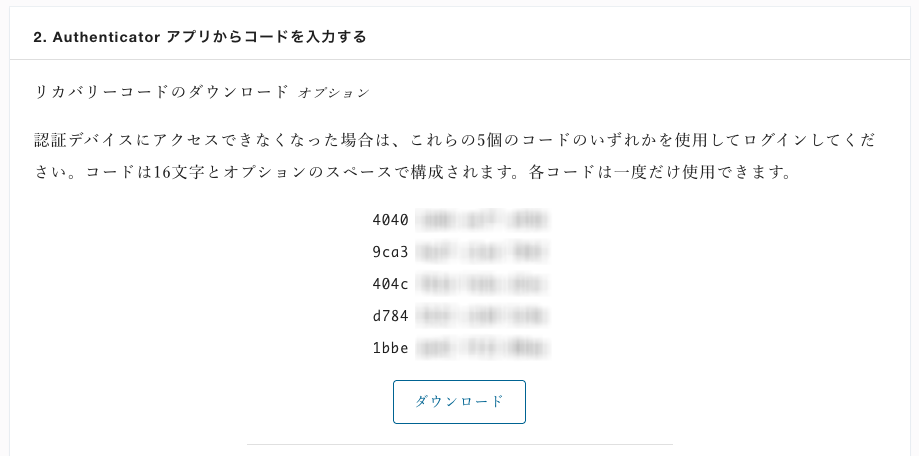Image resolution: width=919 pixels, height=456 pixels.
Task: Click the section heading '2. Authenticator アプリからコードを入力する'
Action: click(200, 37)
